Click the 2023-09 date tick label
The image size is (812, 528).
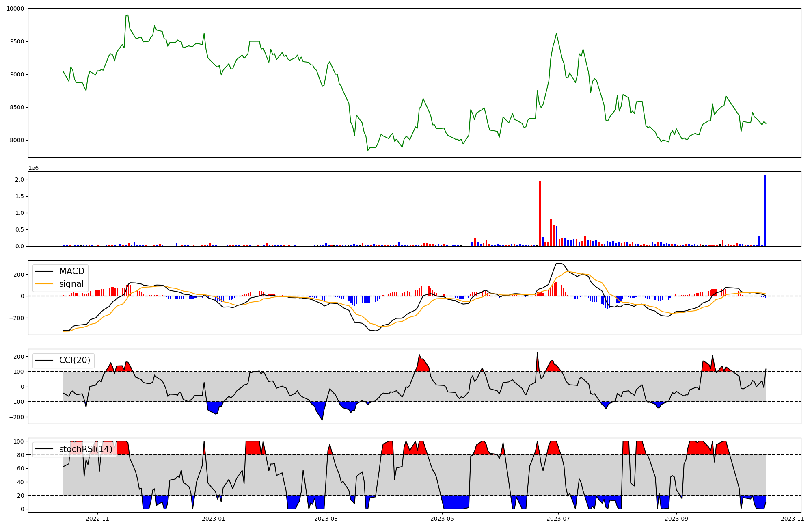(x=676, y=519)
